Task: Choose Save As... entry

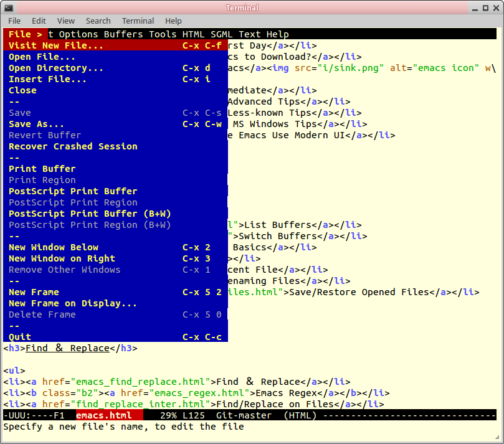Action: click(115, 124)
